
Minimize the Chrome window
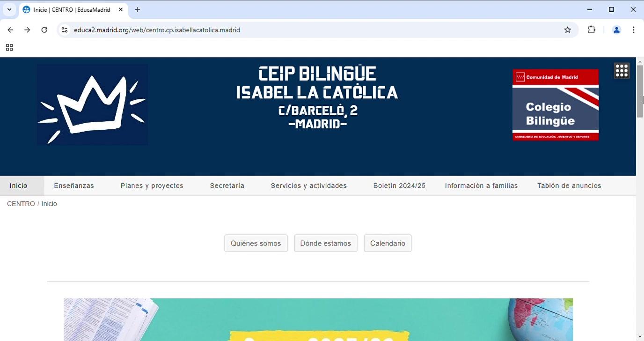(x=590, y=9)
